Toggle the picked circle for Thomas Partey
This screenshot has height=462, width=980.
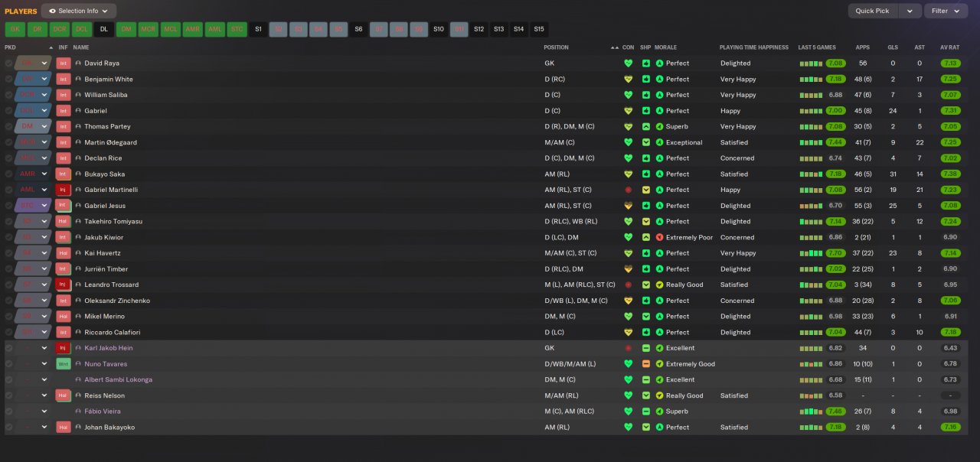(x=8, y=126)
